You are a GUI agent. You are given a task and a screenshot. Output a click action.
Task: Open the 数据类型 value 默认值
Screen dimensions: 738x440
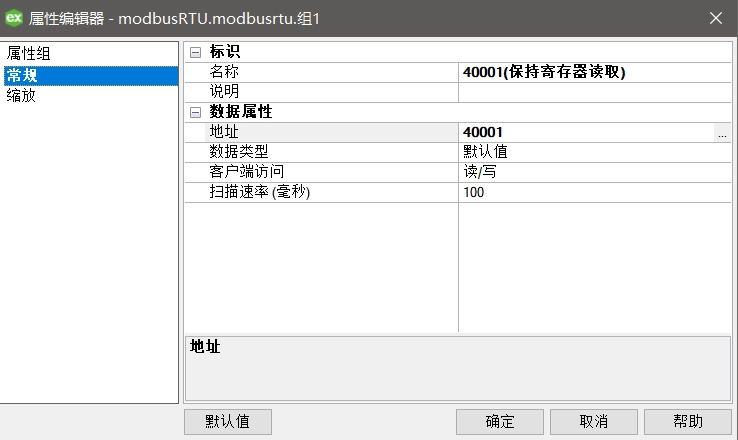point(594,152)
